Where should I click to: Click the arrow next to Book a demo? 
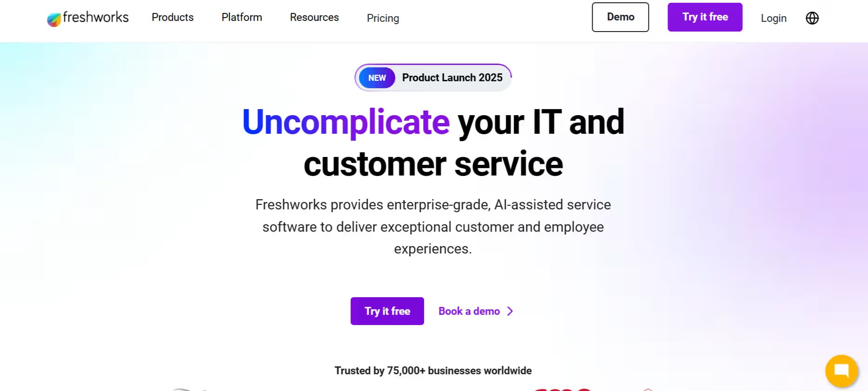[x=510, y=311]
